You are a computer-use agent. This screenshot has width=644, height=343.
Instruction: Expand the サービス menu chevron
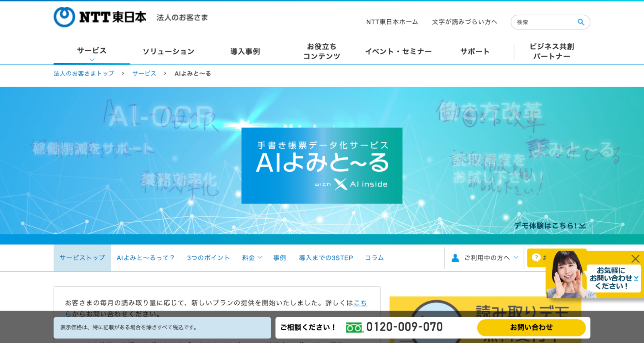click(92, 60)
